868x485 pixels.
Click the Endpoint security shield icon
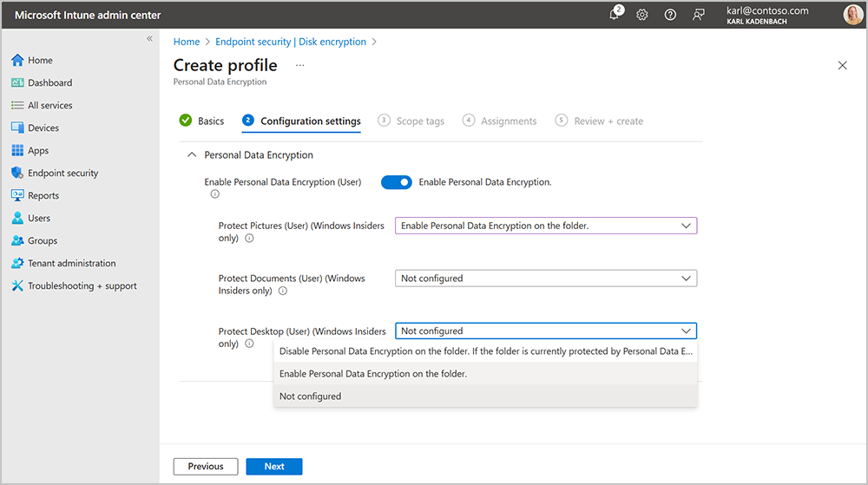[17, 173]
